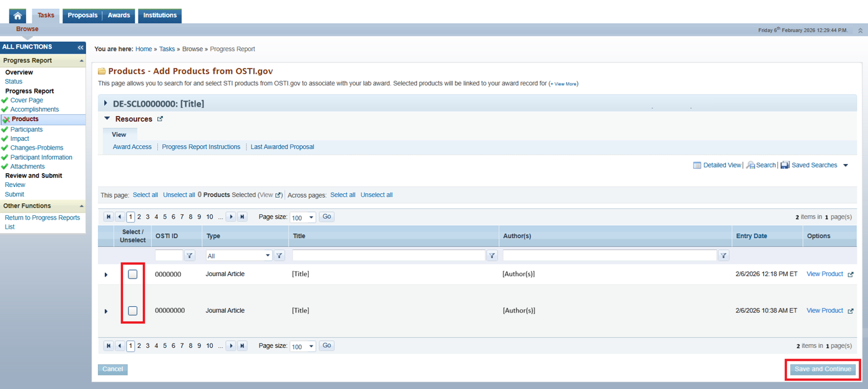Click the Title filter text field
This screenshot has height=389, width=868.
388,256
